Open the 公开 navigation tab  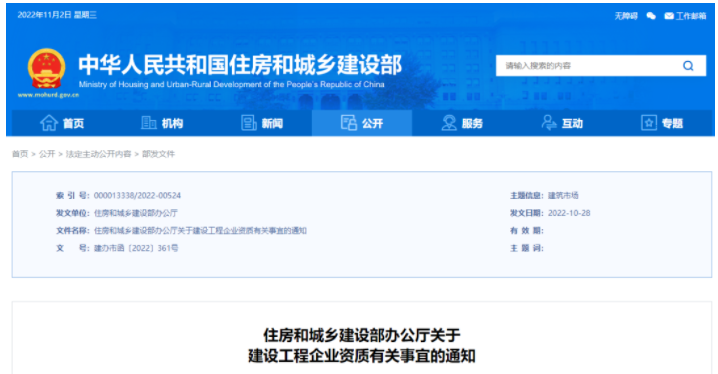(x=362, y=123)
